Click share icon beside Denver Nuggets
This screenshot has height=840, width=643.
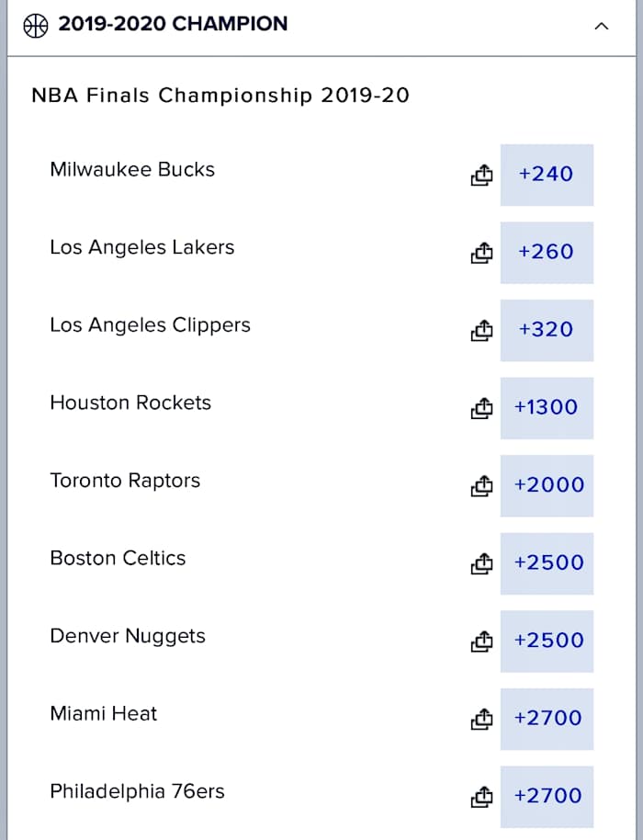click(x=482, y=641)
